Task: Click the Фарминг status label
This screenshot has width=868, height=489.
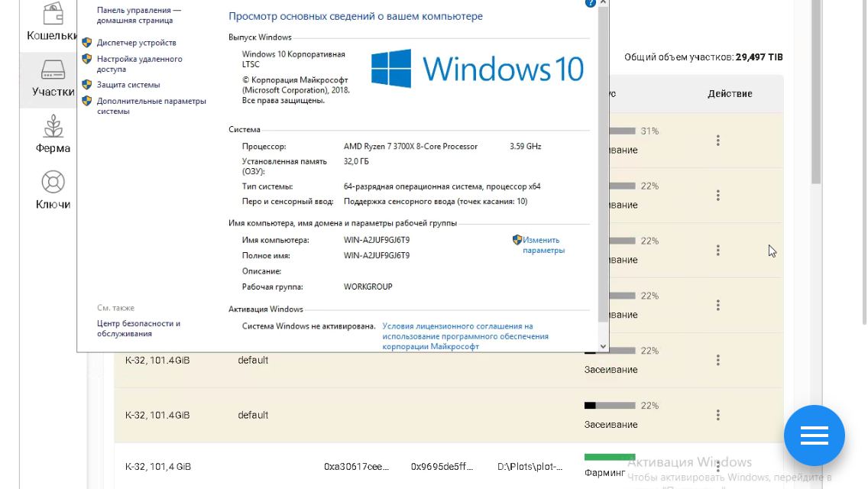Action: pyautogui.click(x=604, y=473)
